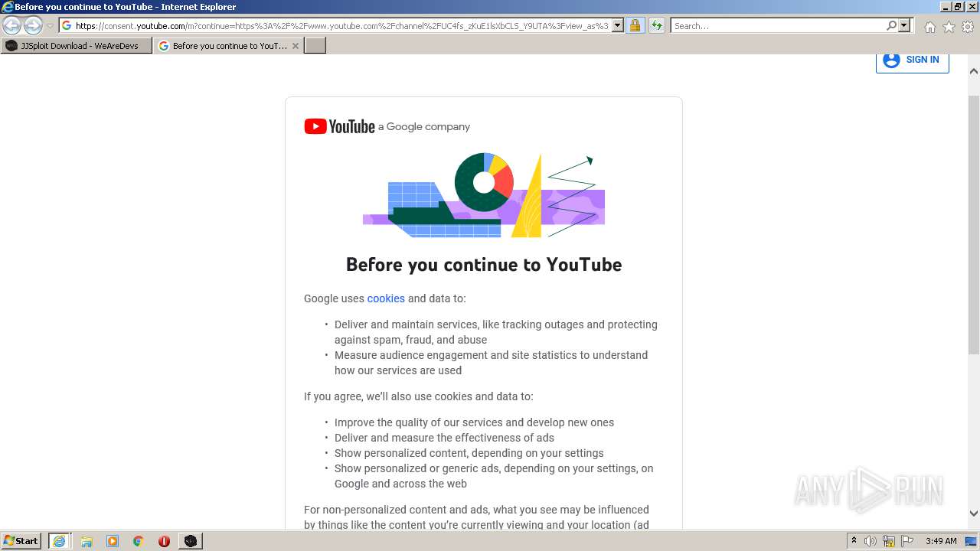
Task: Refresh the page with the refresh icon
Action: (x=656, y=26)
